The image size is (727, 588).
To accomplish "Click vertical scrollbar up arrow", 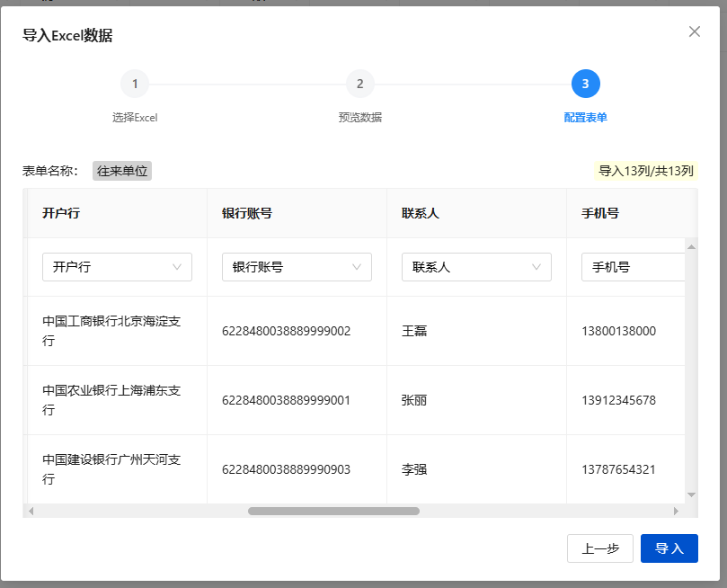I will 691,246.
